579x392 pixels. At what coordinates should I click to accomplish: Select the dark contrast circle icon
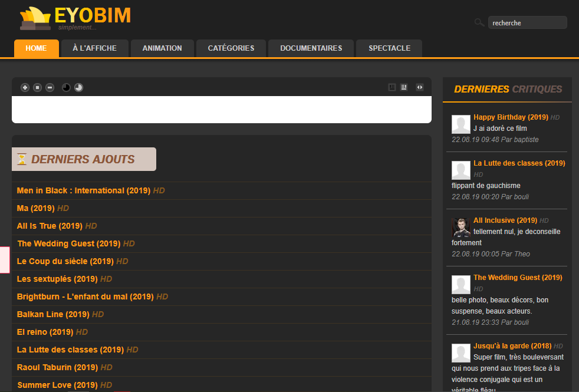66,87
